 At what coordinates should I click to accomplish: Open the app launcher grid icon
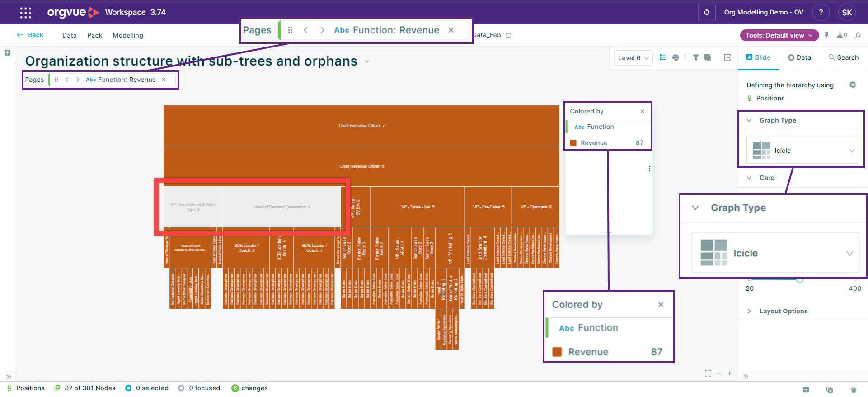coord(26,13)
